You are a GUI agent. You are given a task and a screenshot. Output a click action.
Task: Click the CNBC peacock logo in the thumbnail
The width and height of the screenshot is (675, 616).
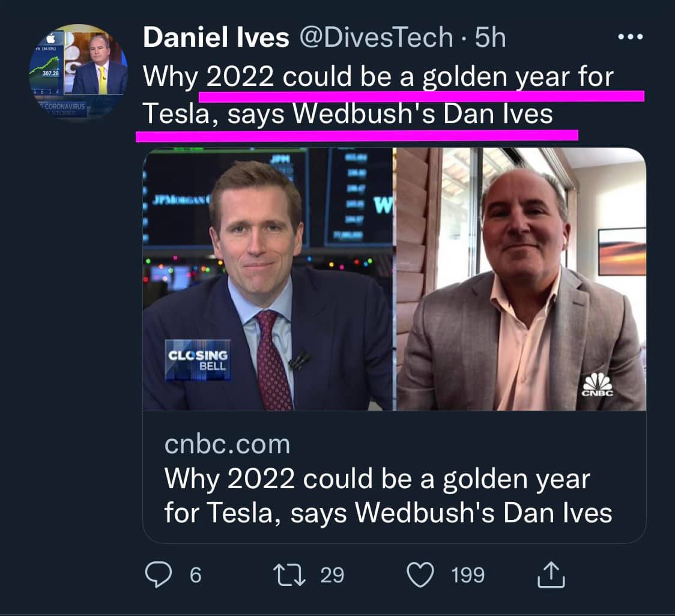597,384
